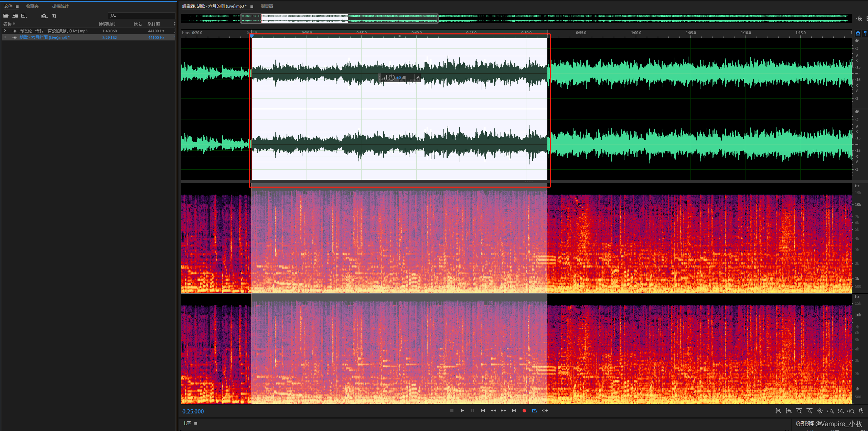Click the red Record button
This screenshot has width=868, height=431.
[524, 411]
